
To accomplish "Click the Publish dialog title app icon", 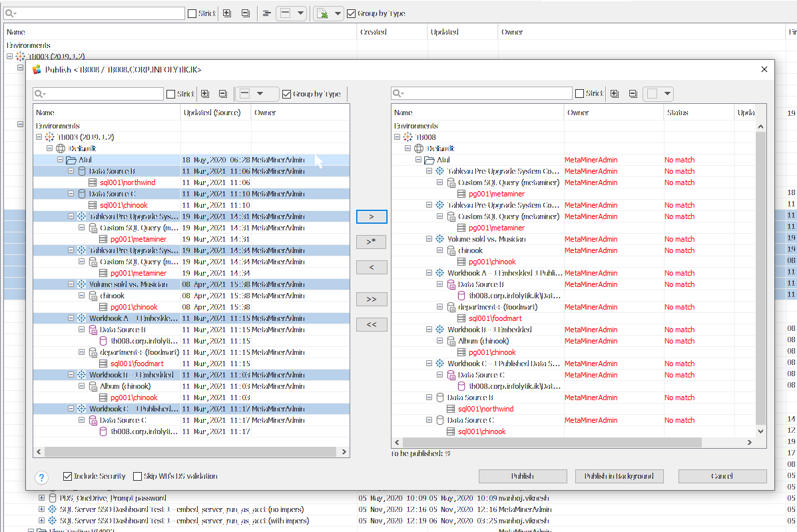I will tap(37, 70).
